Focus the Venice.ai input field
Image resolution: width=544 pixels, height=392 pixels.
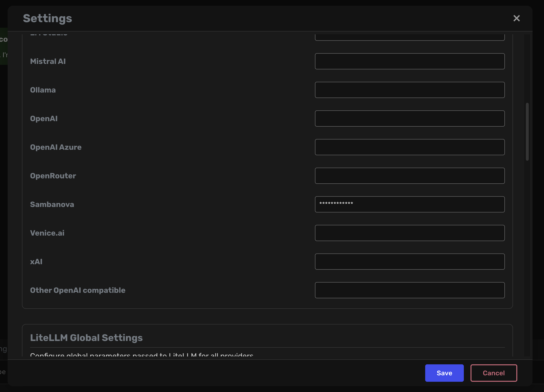coord(410,233)
